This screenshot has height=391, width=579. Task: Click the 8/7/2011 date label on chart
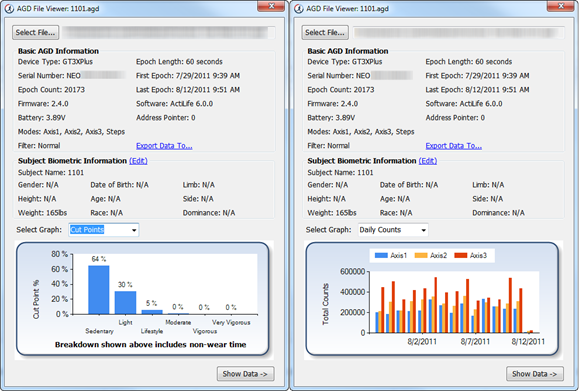click(475, 342)
